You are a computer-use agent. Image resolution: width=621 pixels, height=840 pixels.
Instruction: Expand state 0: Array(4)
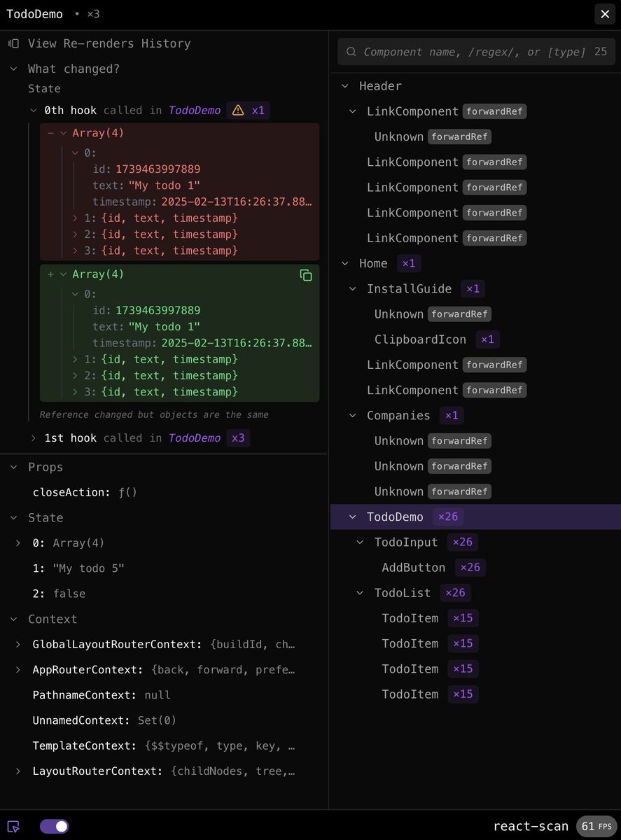pos(18,542)
